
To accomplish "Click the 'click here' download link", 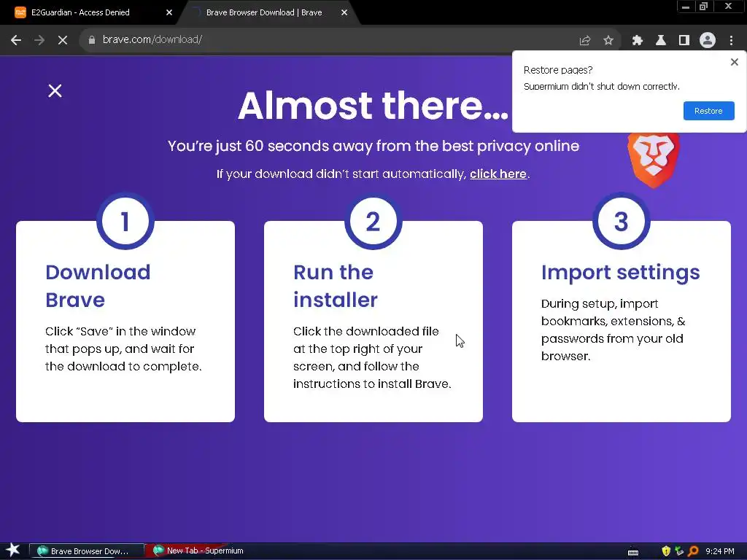I will (498, 174).
